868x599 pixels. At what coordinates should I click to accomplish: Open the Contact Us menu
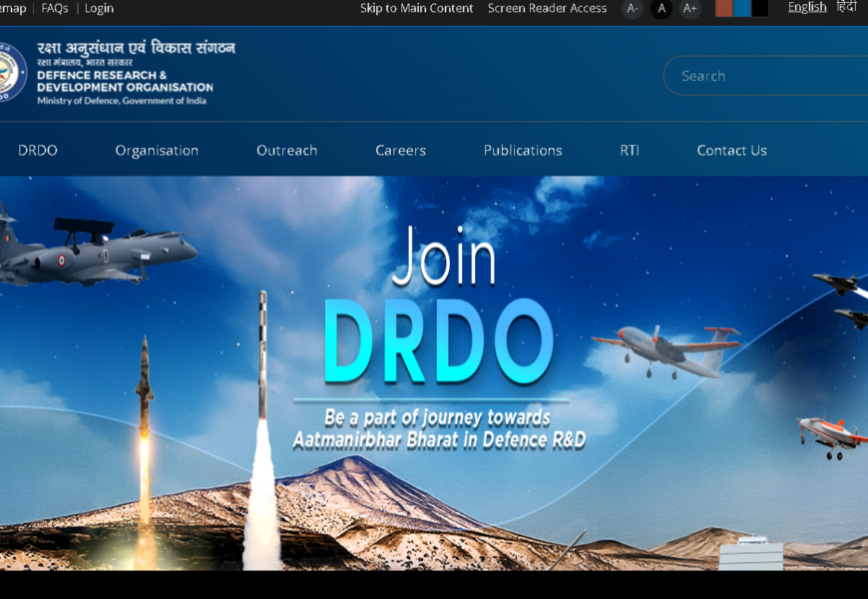(732, 150)
